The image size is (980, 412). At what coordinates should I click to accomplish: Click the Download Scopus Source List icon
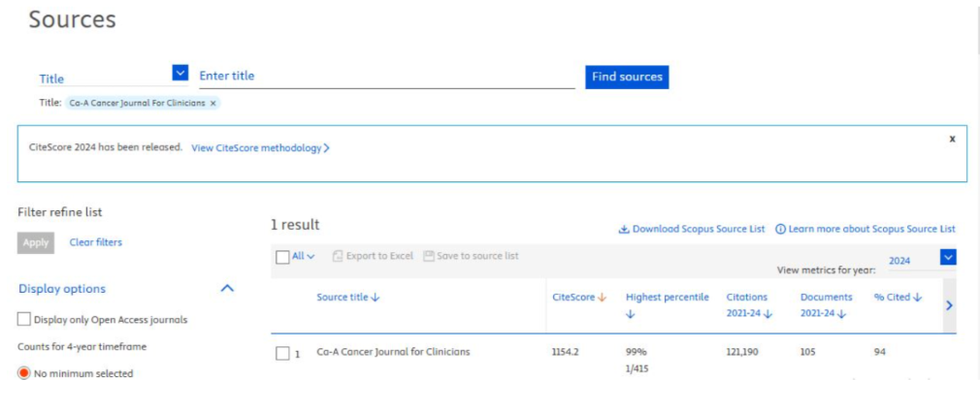tap(624, 230)
